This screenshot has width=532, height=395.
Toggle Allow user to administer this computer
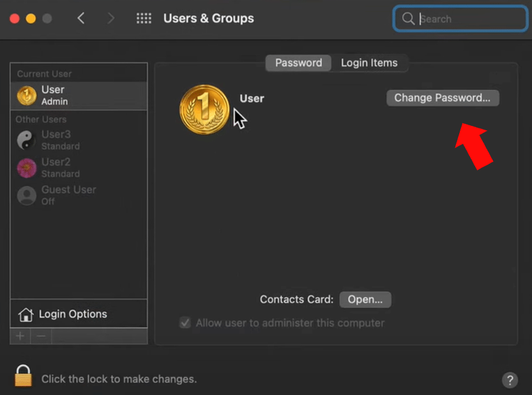[x=185, y=323]
